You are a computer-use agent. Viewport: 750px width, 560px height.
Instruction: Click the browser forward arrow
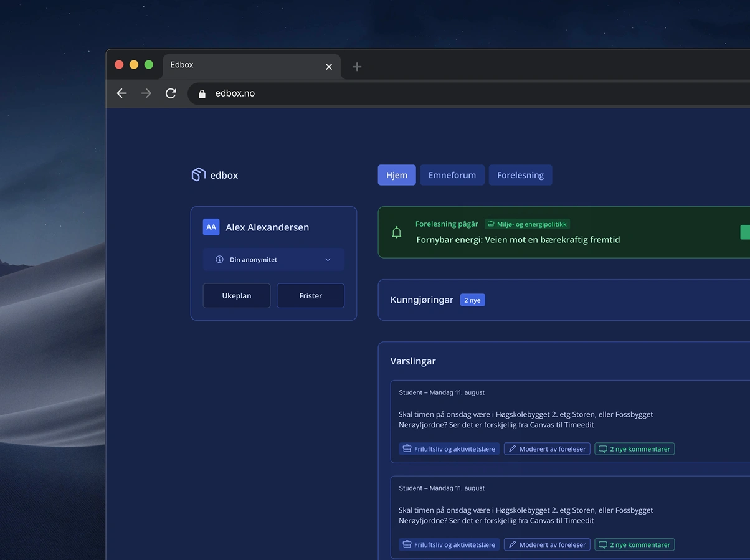pyautogui.click(x=146, y=93)
